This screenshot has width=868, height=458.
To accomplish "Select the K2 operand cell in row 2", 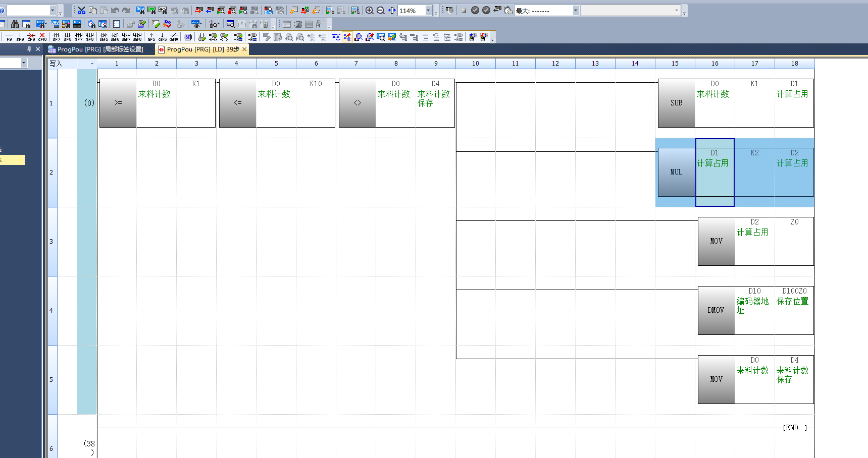I will point(754,172).
